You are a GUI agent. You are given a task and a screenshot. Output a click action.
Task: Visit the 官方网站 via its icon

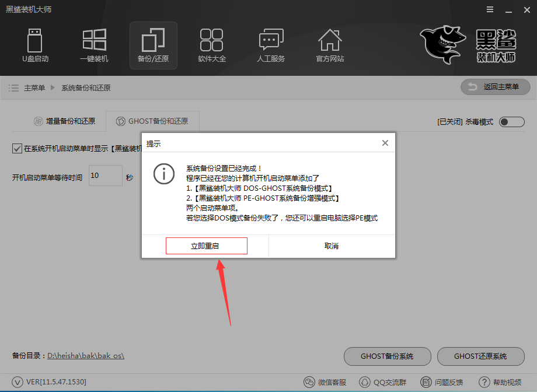pyautogui.click(x=330, y=45)
